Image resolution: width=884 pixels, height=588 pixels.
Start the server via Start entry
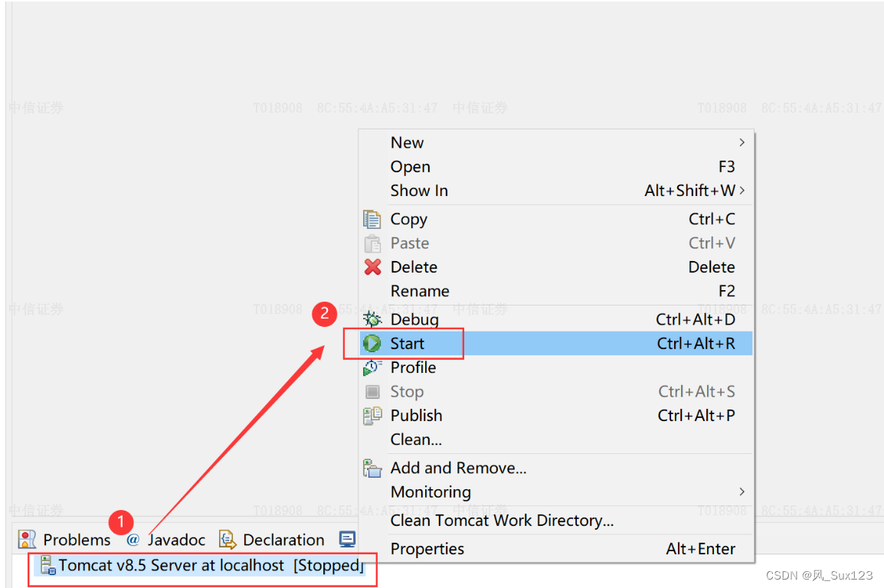point(556,343)
